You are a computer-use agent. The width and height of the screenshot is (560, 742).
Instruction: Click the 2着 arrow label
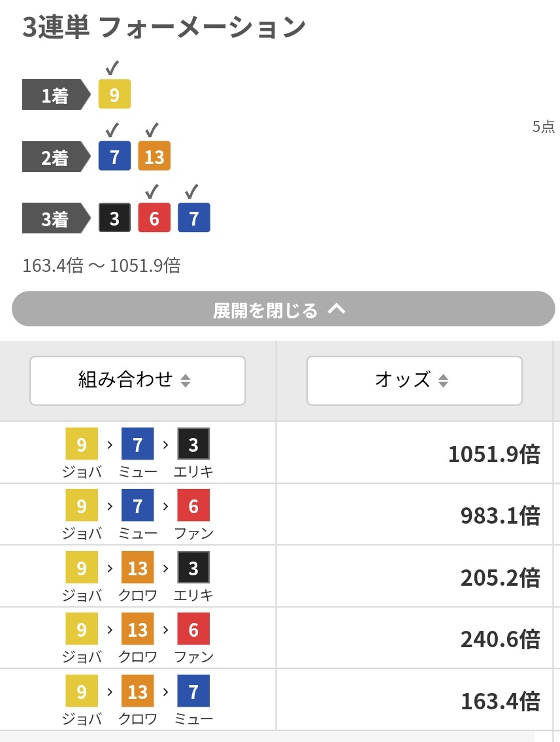pos(56,156)
